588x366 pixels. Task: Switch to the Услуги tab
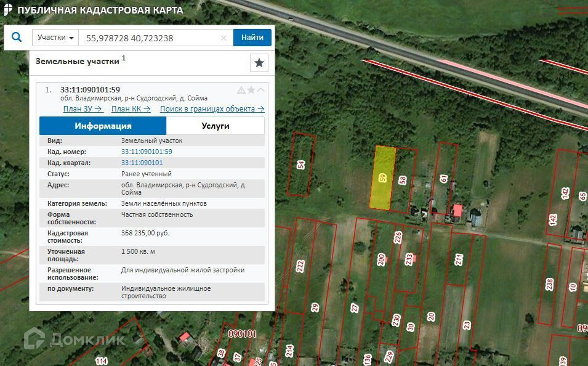pyautogui.click(x=215, y=126)
